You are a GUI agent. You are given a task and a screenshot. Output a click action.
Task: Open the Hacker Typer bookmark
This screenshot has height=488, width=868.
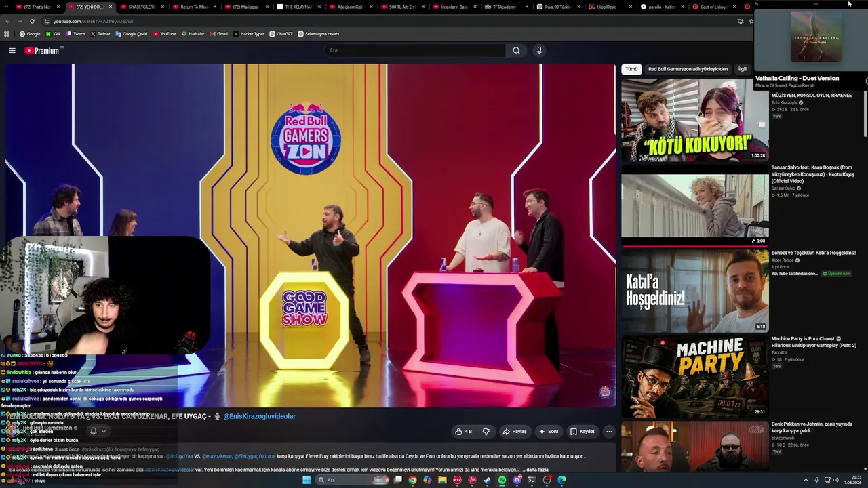249,34
